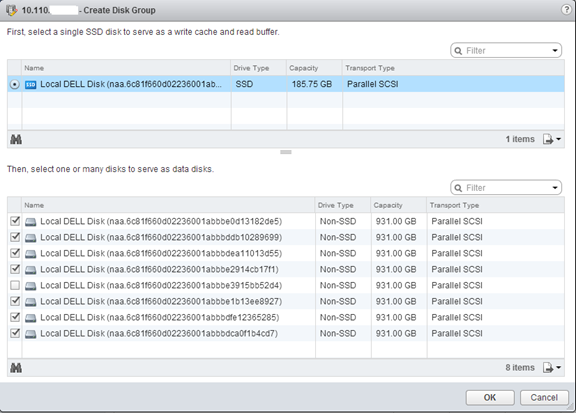The image size is (576, 413).
Task: Sort SSD list by Drive Type column header
Action: (251, 68)
